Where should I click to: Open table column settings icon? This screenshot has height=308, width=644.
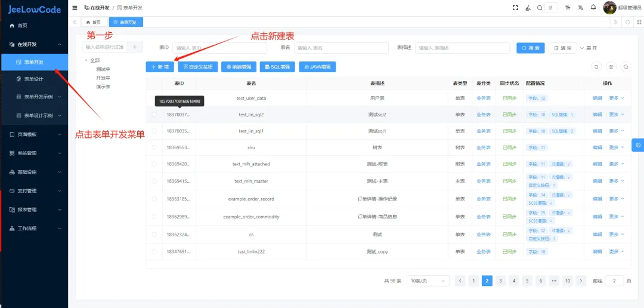[x=611, y=67]
